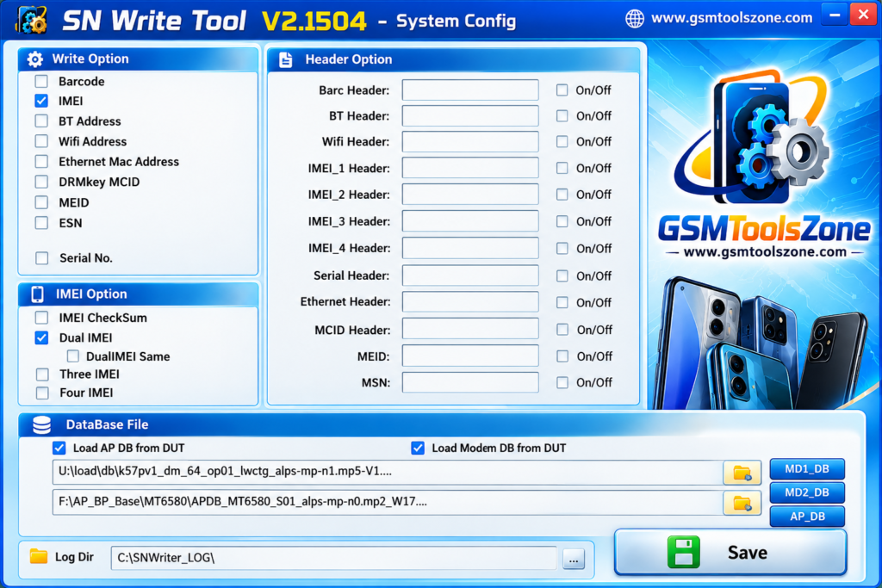
Task: Tick the Serial No. checkbox
Action: (x=41, y=258)
